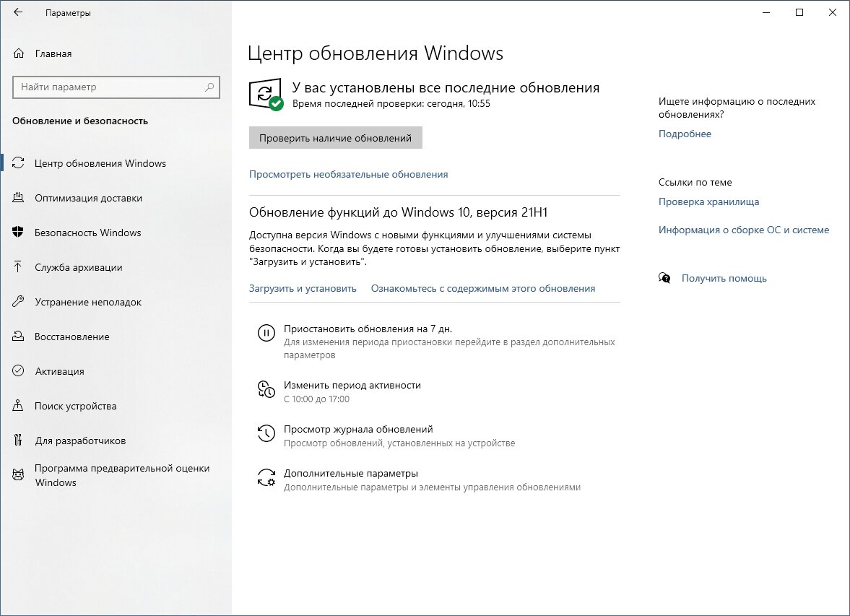850x616 pixels.
Task: Click the home icon next to Главная
Action: (x=19, y=53)
